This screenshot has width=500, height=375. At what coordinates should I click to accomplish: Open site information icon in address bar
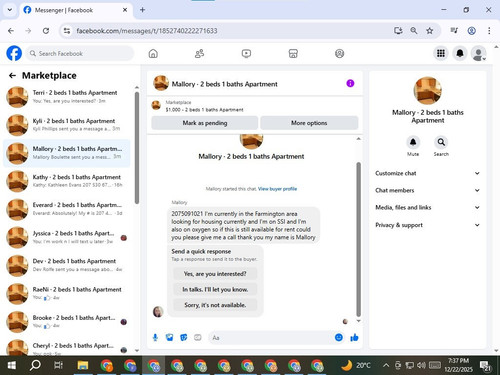coord(67,31)
